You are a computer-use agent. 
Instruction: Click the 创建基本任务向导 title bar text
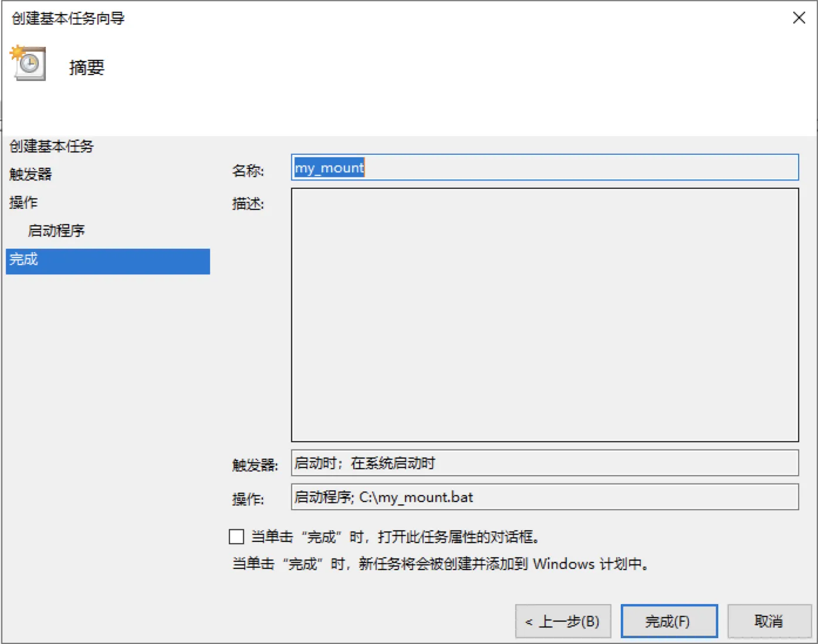pyautogui.click(x=68, y=18)
